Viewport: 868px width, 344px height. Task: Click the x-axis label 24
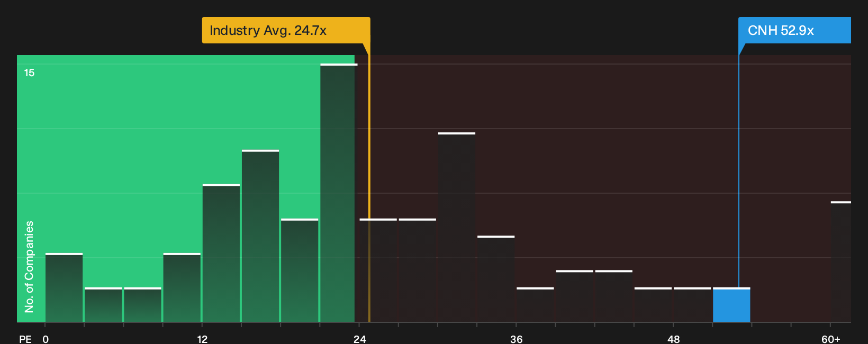pyautogui.click(x=360, y=339)
